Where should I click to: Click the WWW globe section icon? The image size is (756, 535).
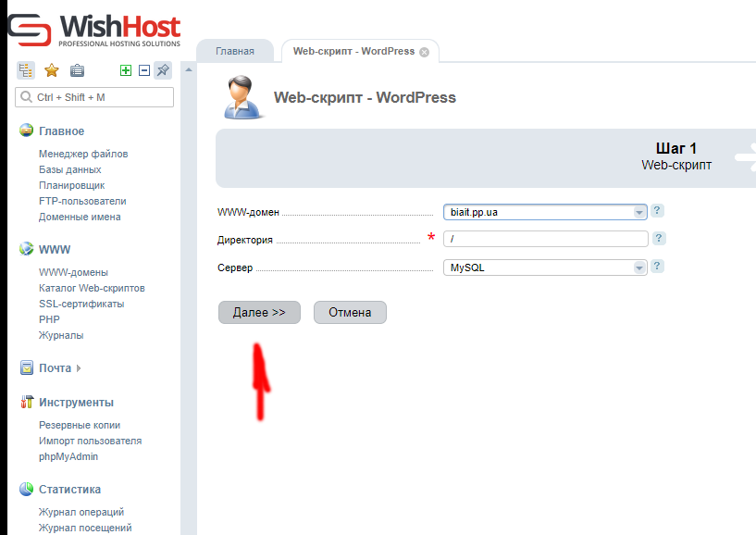click(x=26, y=249)
